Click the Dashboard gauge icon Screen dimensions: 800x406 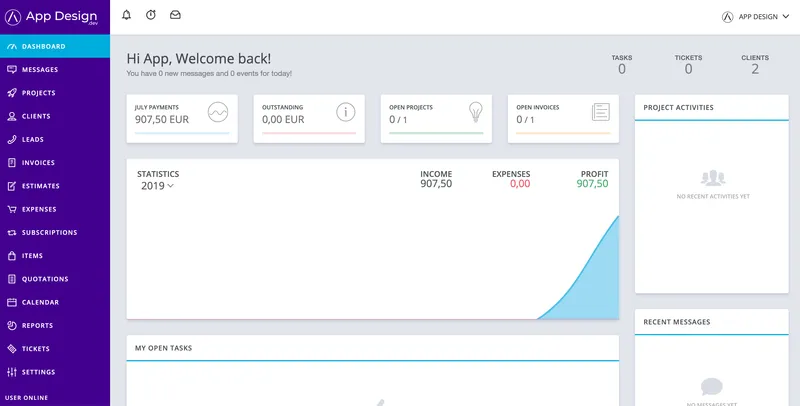pos(12,46)
